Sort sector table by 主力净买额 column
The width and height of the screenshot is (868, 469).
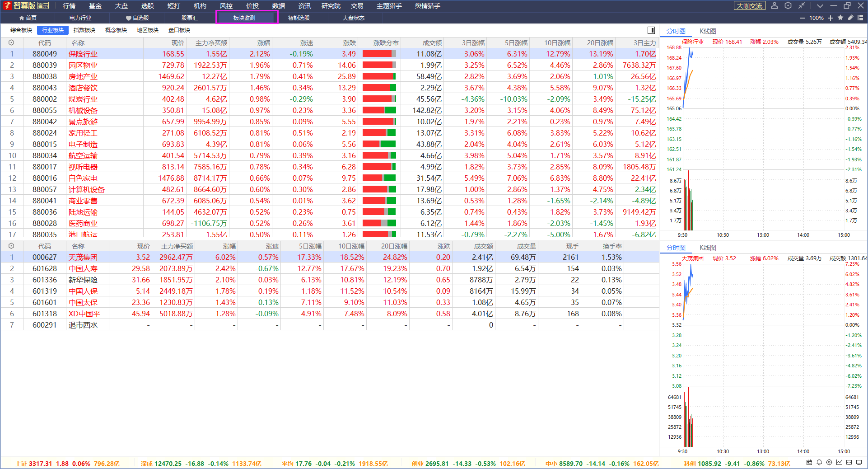click(211, 43)
